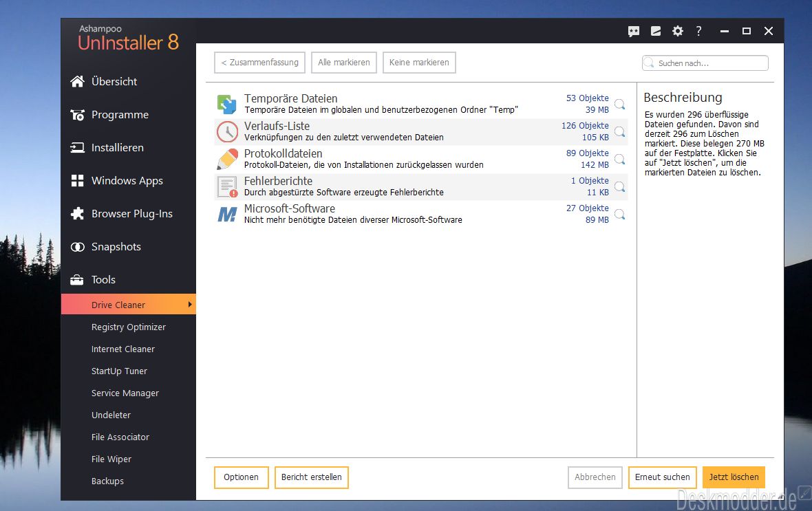Open the feedback chat icon in title bar
This screenshot has height=511, width=812.
pos(633,32)
